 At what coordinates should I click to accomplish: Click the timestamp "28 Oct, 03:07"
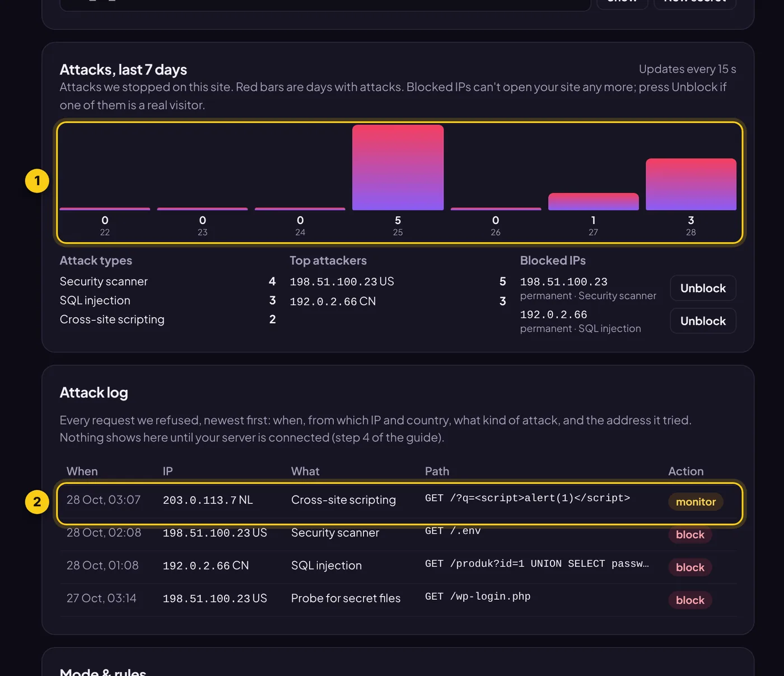click(x=104, y=500)
